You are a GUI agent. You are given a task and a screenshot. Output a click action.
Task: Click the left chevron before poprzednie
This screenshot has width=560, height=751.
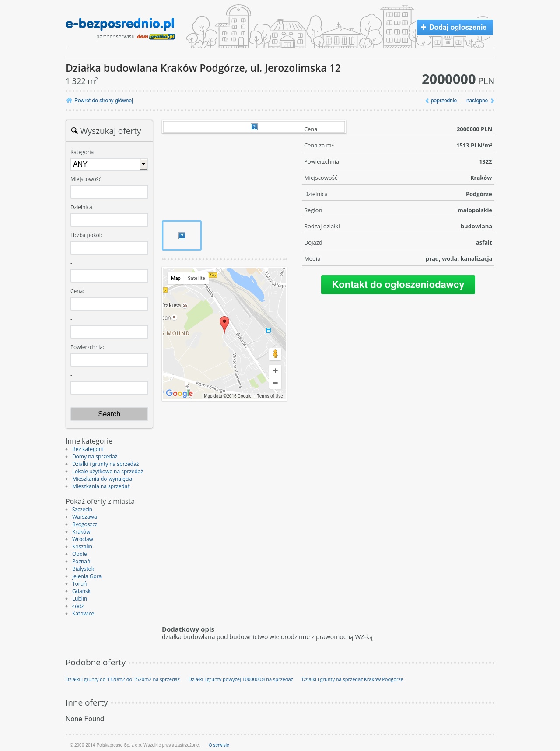[x=427, y=101]
